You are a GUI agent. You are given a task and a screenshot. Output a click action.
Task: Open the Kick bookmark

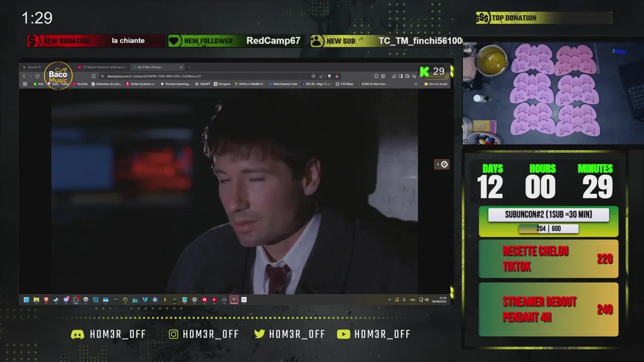tap(38, 84)
